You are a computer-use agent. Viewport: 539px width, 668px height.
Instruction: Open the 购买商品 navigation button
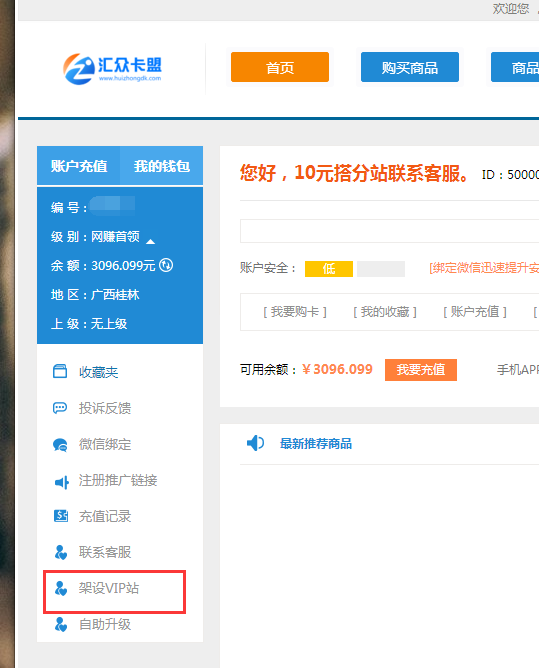(410, 67)
